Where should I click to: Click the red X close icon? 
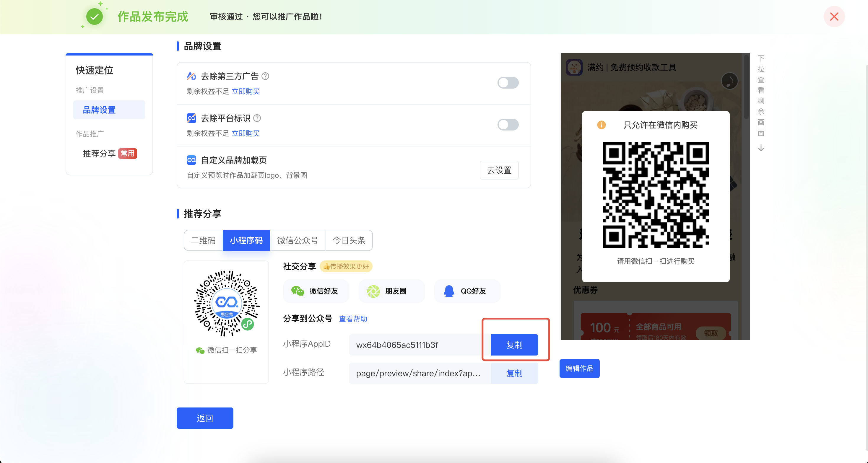834,17
